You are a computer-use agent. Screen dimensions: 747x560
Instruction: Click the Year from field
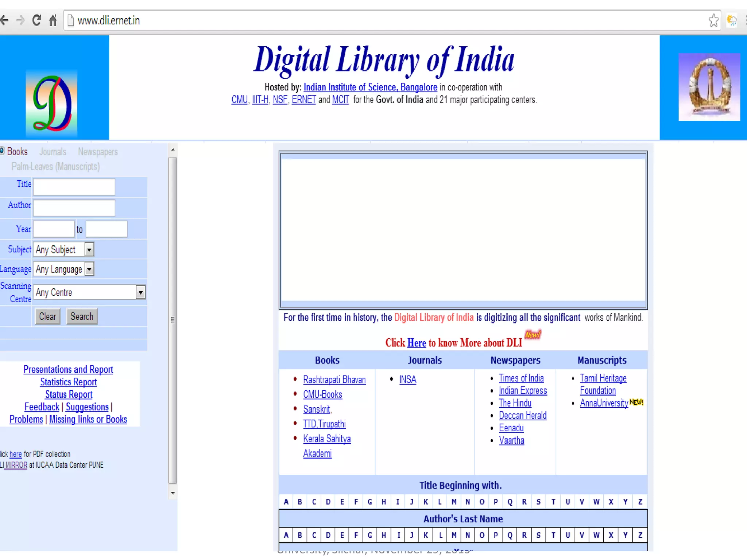point(54,229)
